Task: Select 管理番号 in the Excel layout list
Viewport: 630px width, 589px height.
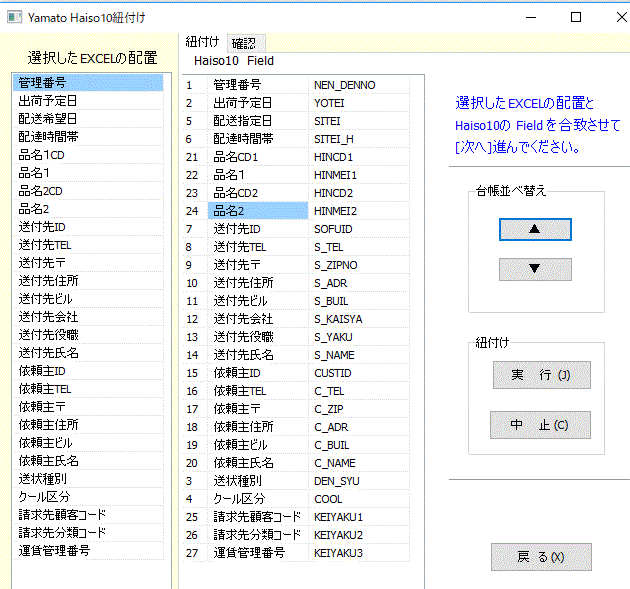Action: (88, 83)
